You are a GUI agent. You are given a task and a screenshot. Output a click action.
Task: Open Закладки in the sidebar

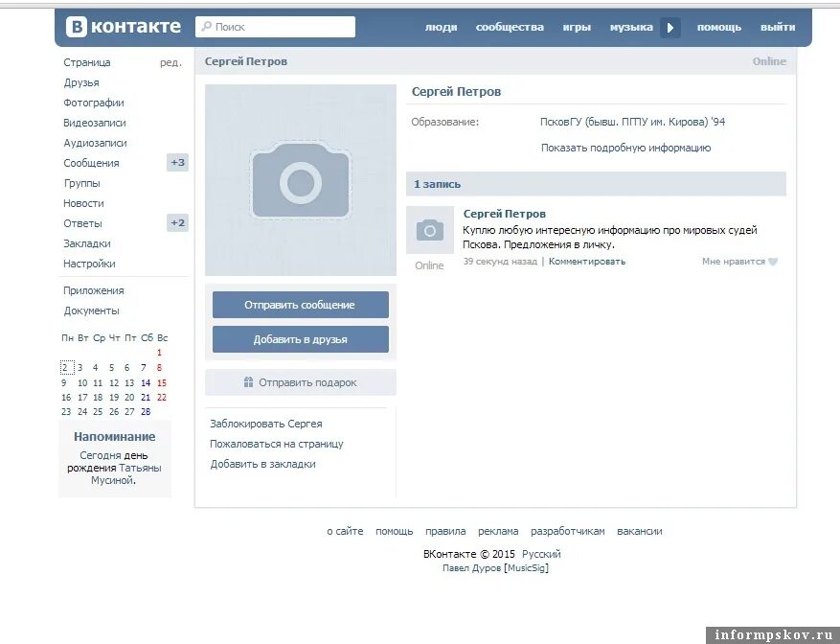point(87,243)
